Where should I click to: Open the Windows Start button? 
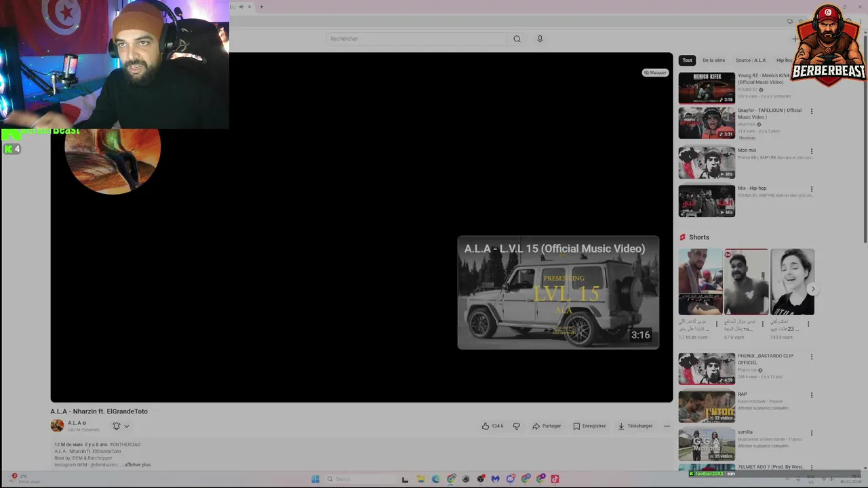(x=315, y=479)
